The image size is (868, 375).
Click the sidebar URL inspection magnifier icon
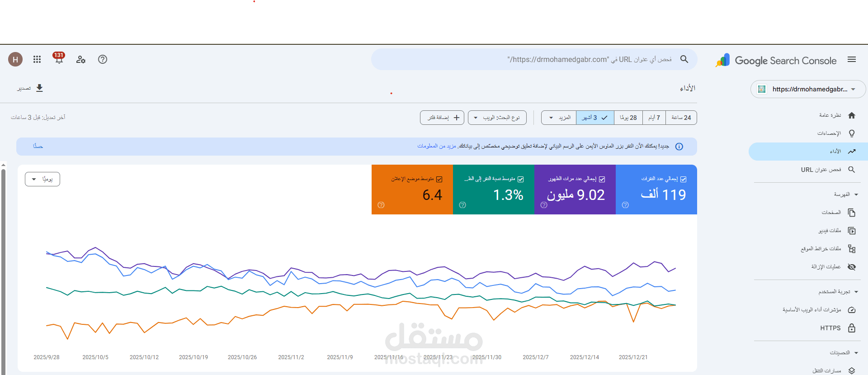click(x=852, y=170)
